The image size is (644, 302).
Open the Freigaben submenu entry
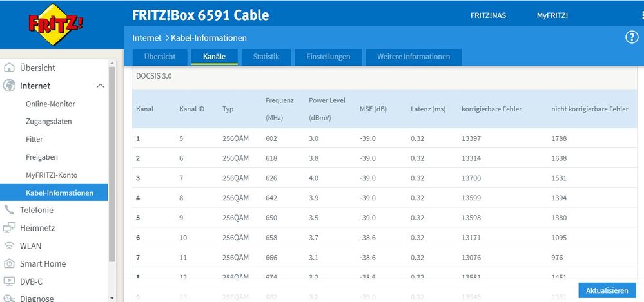[42, 157]
